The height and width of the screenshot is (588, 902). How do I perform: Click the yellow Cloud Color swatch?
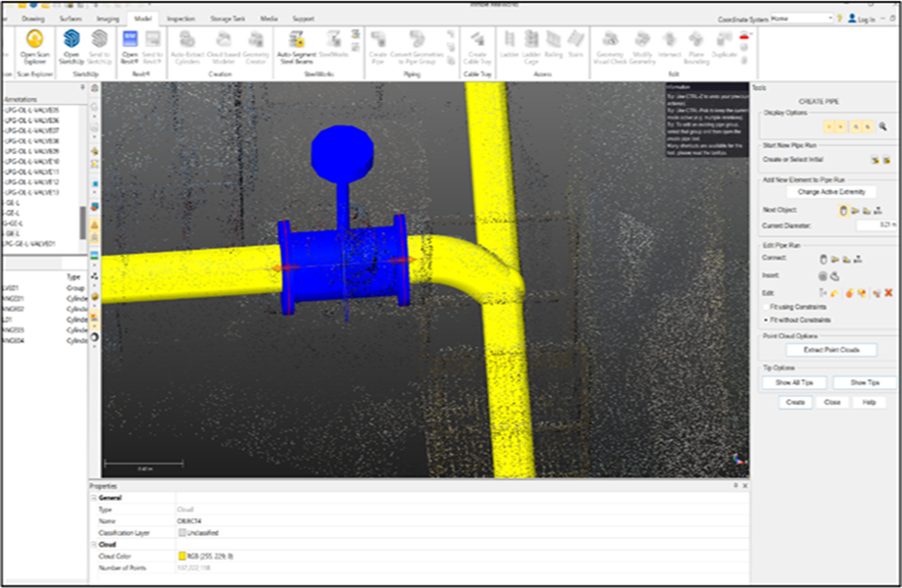coord(181,556)
